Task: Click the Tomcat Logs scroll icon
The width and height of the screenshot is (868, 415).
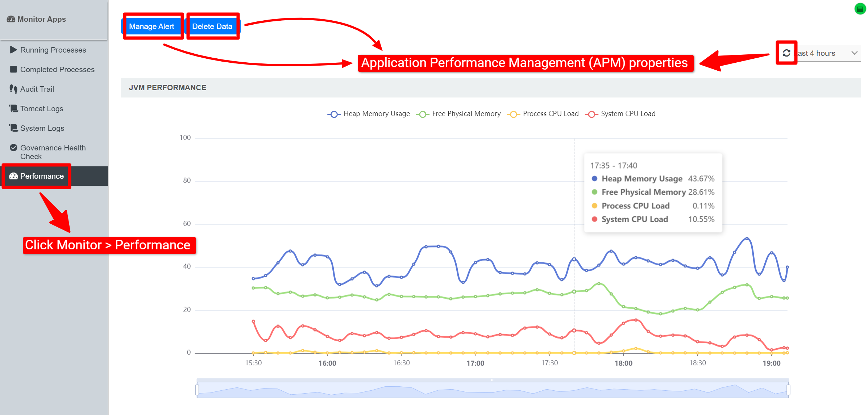Action: click(x=13, y=108)
